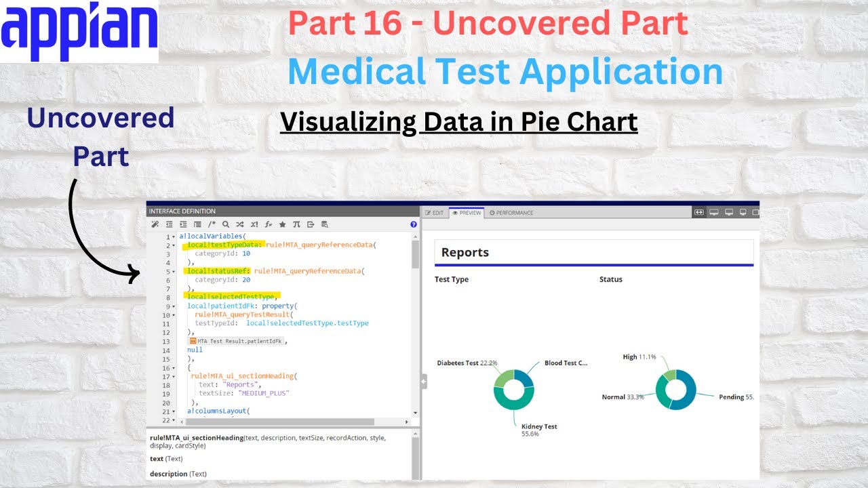This screenshot has width=868, height=488.
Task: Click the pane splitter collapse handle
Action: coord(424,382)
